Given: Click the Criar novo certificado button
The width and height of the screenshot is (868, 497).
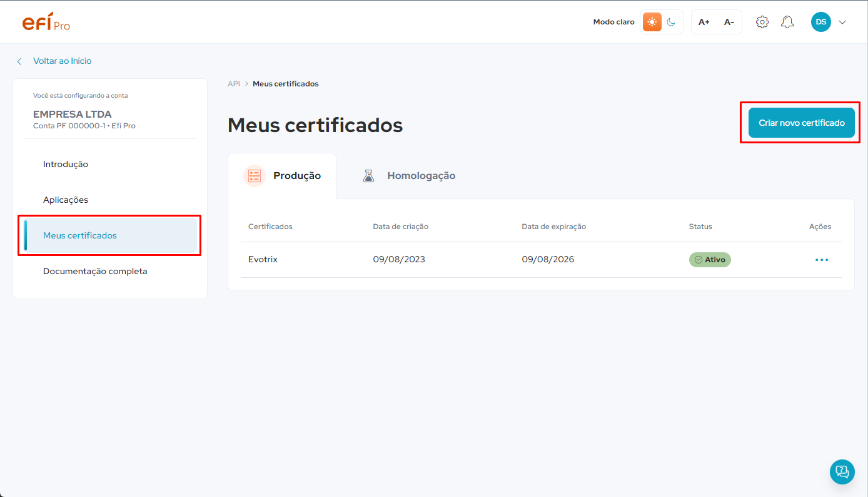Looking at the screenshot, I should pyautogui.click(x=801, y=123).
